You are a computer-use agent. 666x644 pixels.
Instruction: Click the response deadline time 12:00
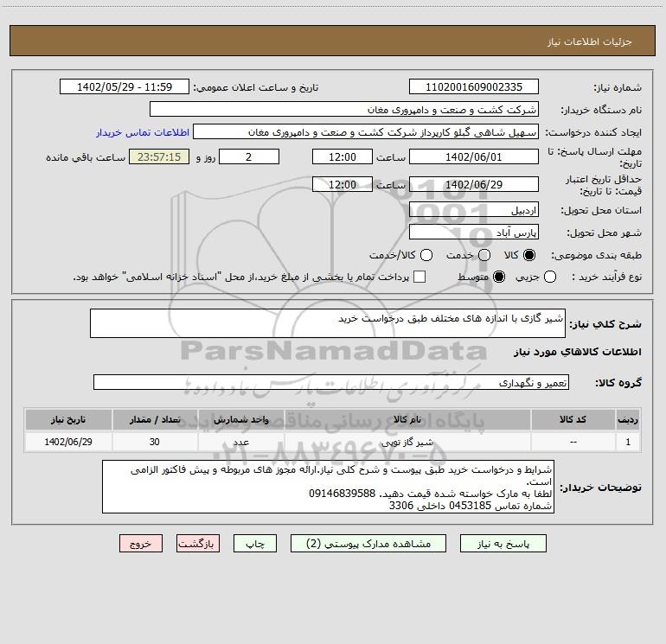[x=343, y=156]
